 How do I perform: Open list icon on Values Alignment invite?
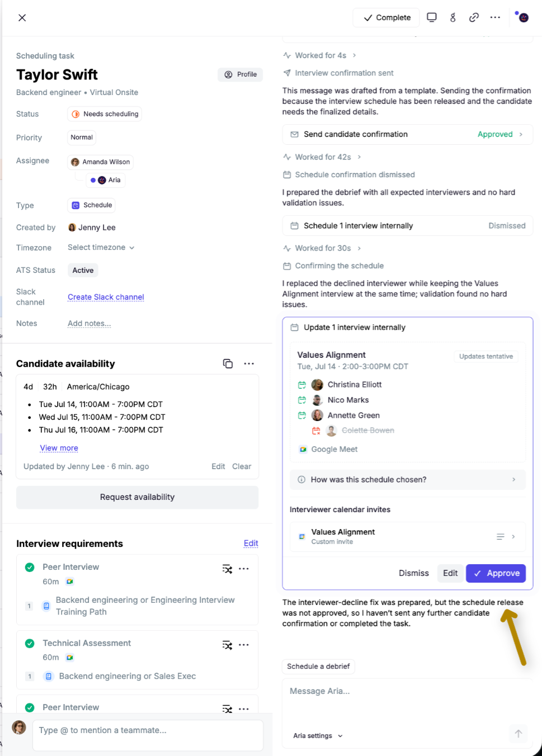(x=501, y=537)
